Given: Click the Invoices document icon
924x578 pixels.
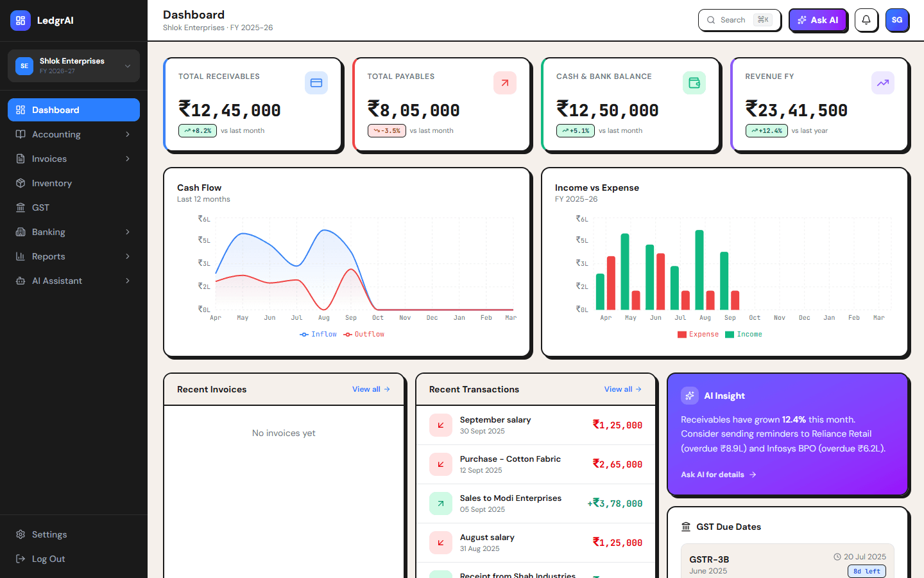Looking at the screenshot, I should [x=21, y=159].
